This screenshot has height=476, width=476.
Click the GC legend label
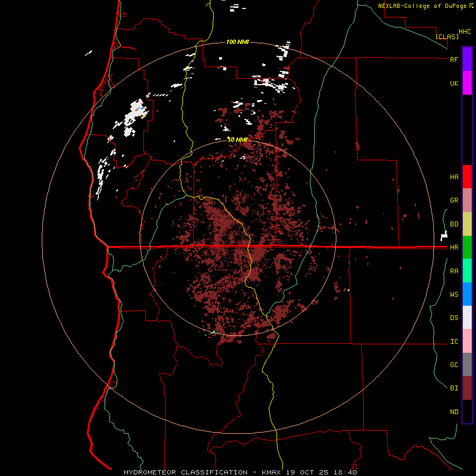tap(454, 365)
